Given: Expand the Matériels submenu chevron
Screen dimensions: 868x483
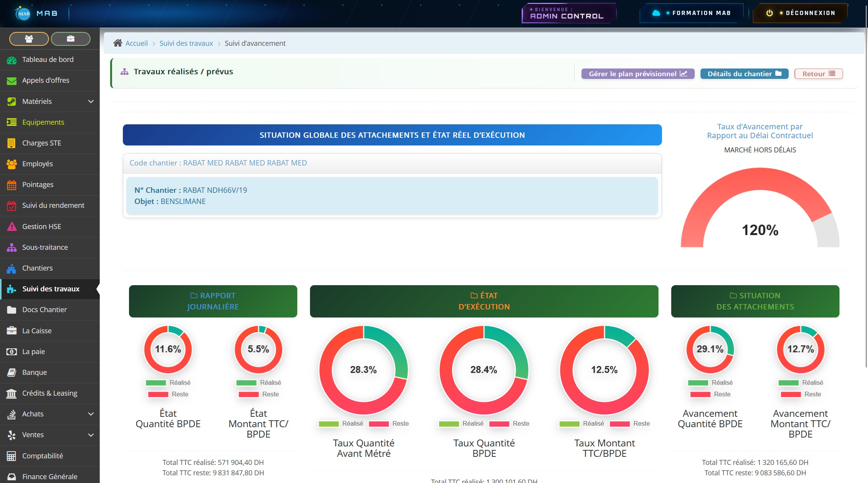Looking at the screenshot, I should tap(91, 102).
